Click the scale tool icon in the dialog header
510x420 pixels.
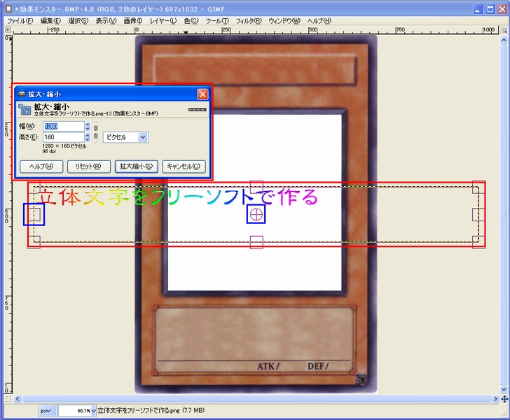click(x=25, y=108)
